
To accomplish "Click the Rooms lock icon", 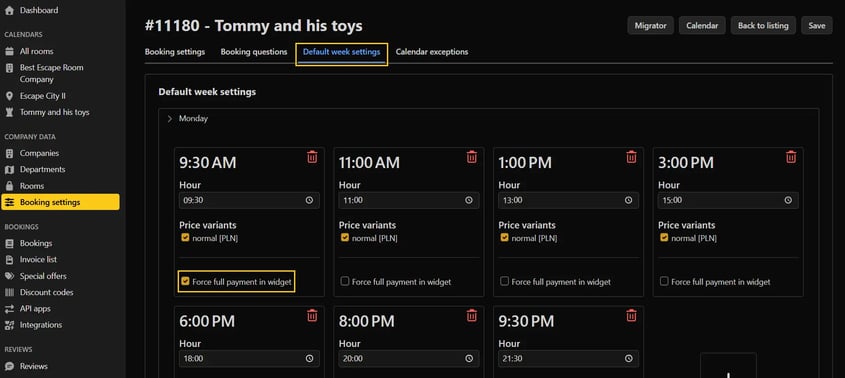I will tap(9, 186).
